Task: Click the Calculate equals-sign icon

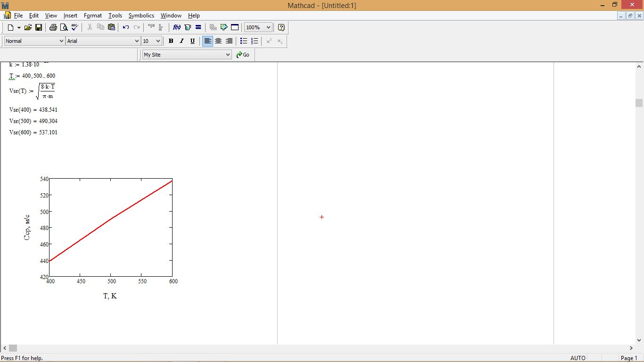Action: coord(198,27)
